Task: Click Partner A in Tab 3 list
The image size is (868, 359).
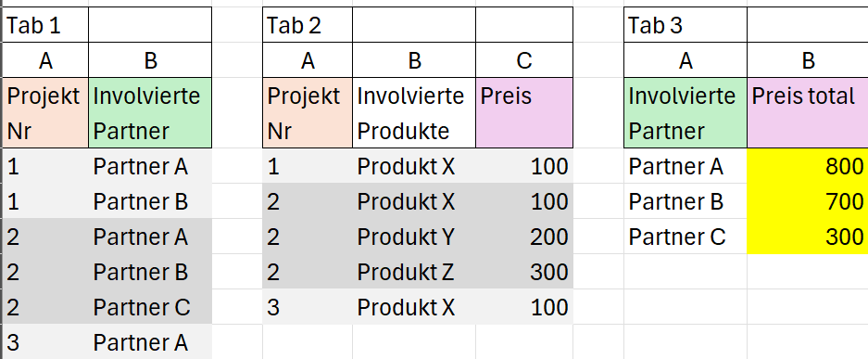Action: pyautogui.click(x=686, y=166)
